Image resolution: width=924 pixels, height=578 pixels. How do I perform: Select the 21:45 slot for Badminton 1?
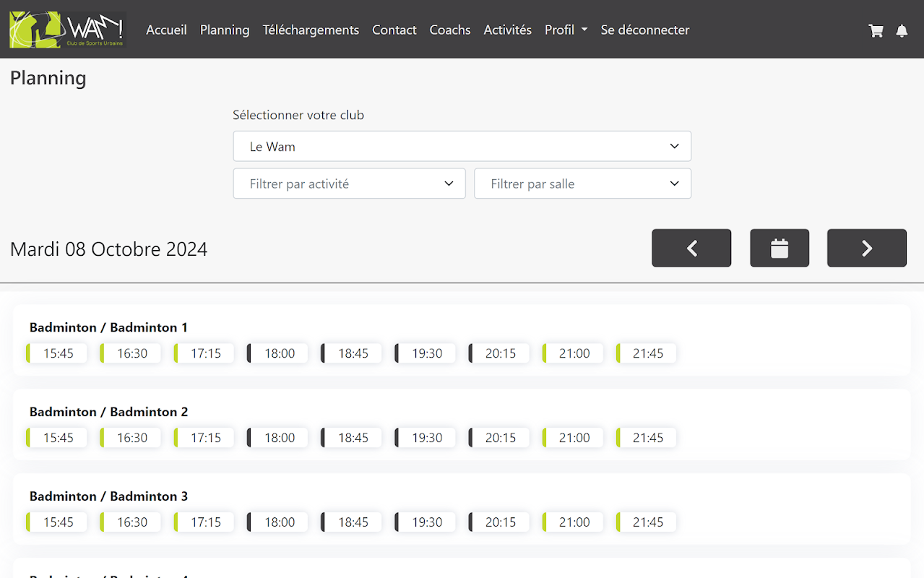click(647, 353)
